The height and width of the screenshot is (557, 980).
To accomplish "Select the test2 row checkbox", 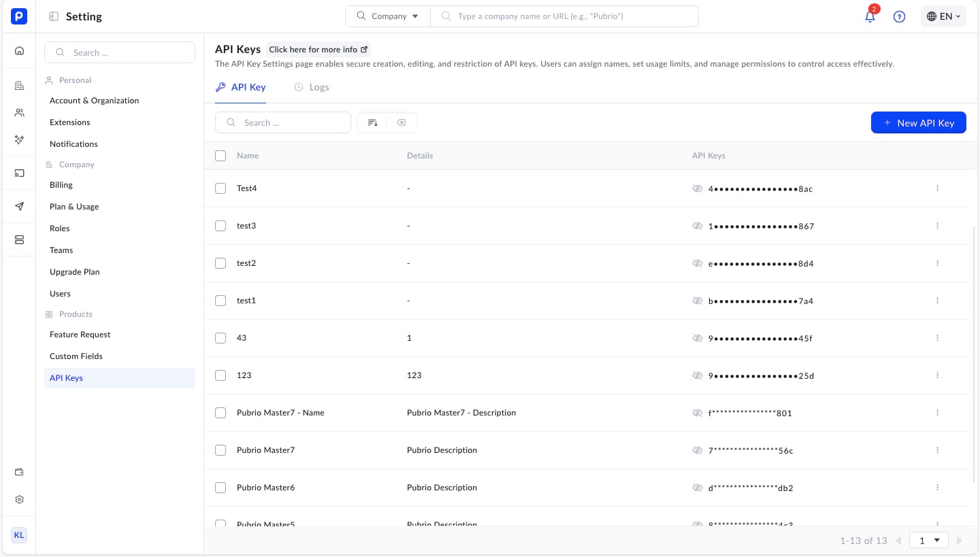I will [220, 263].
